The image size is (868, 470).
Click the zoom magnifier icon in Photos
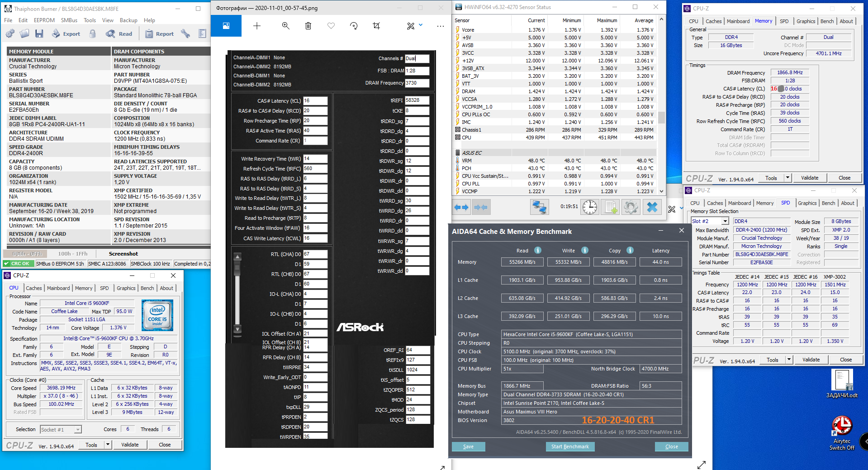286,26
